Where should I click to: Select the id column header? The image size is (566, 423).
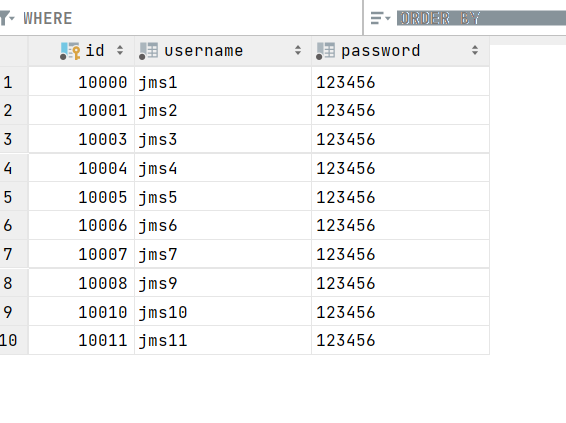coord(82,51)
